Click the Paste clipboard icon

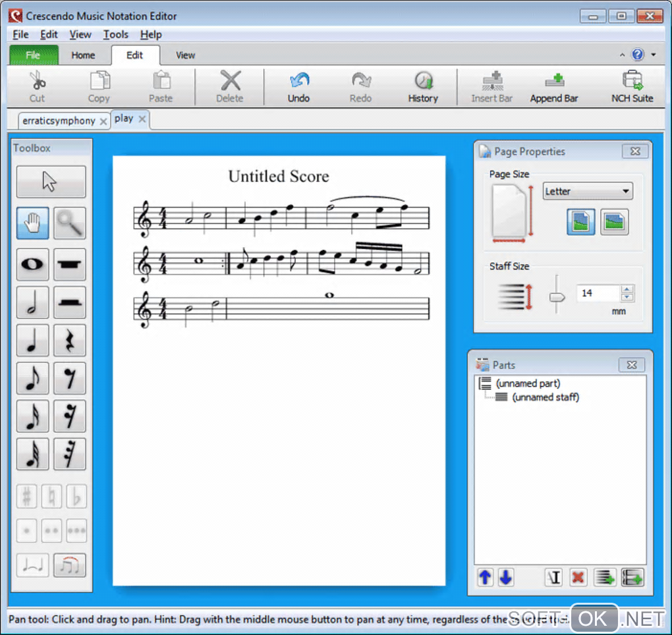[x=161, y=81]
